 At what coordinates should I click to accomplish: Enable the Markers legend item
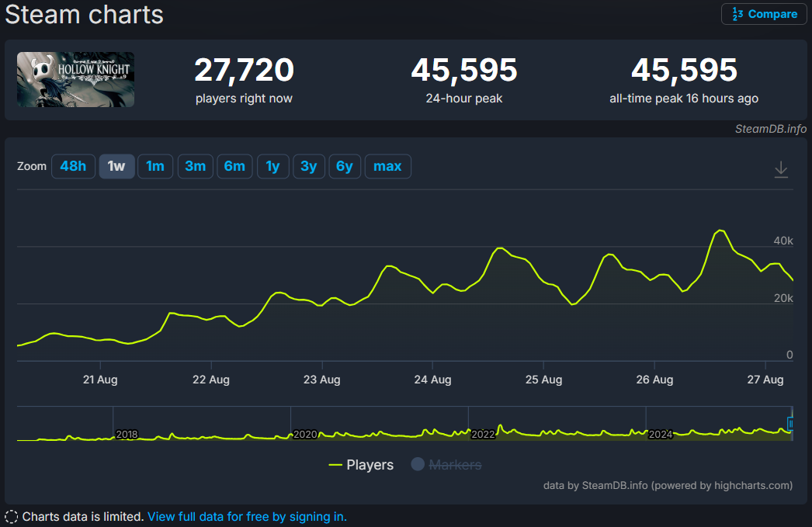tap(446, 465)
